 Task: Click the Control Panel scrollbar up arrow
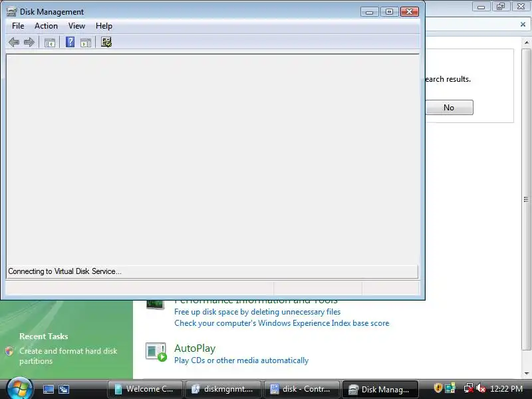point(526,43)
